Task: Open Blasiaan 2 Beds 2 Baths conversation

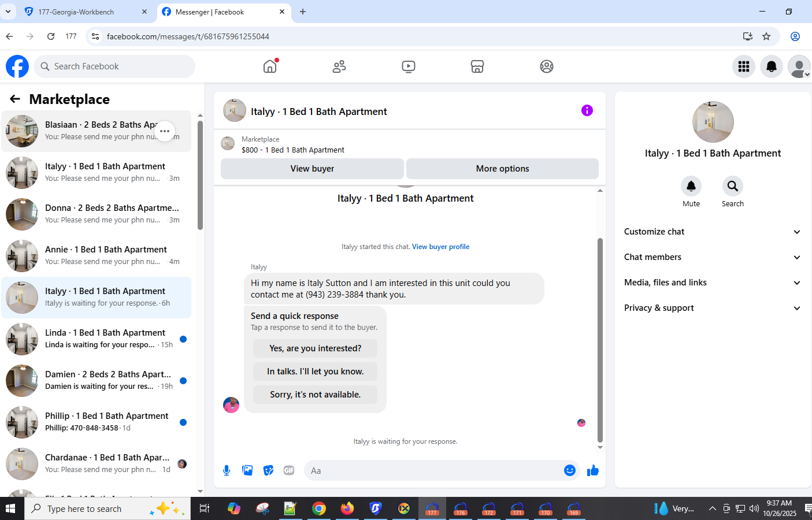Action: coord(96,131)
